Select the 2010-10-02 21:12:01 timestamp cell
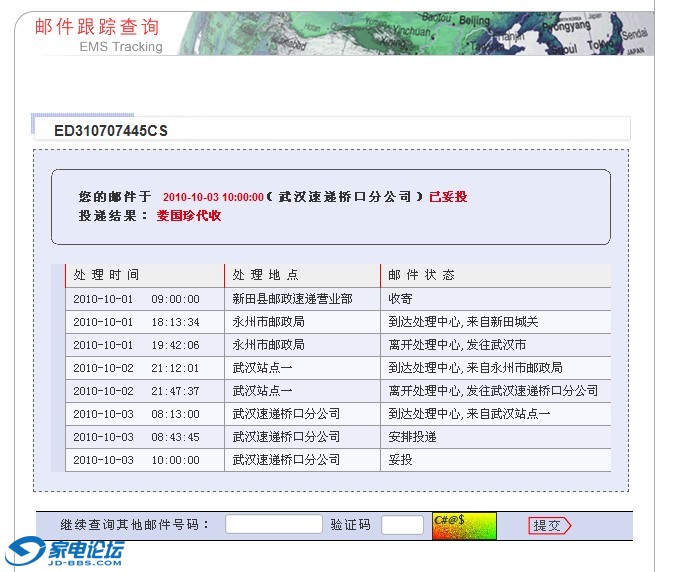The width and height of the screenshot is (694, 572). [x=136, y=368]
